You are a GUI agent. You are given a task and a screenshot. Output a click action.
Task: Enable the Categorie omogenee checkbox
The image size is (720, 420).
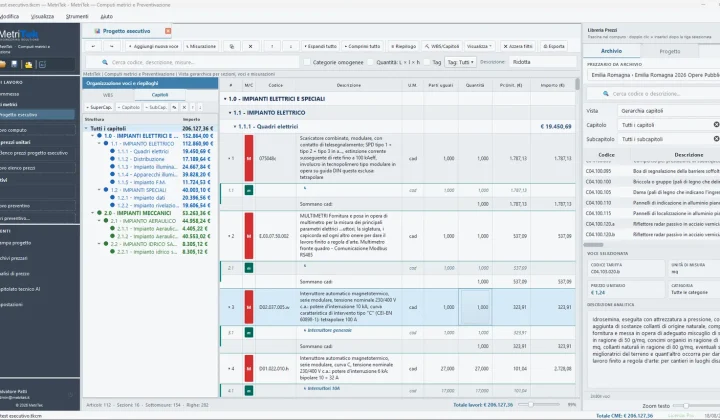[307, 62]
